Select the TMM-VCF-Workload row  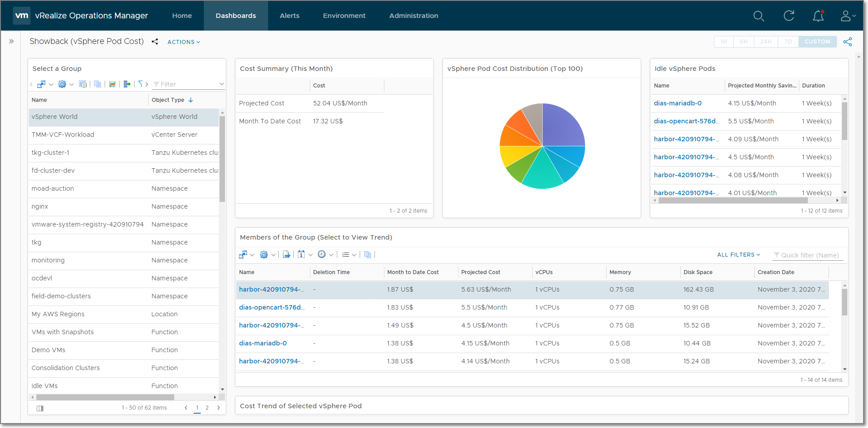pyautogui.click(x=124, y=135)
